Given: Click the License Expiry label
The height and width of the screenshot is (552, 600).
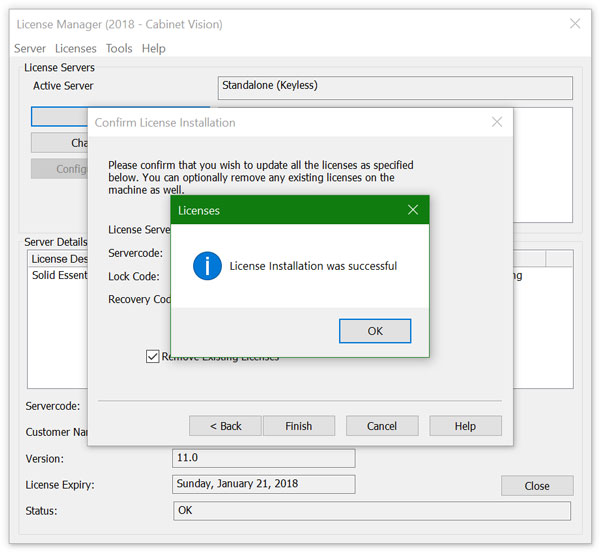Looking at the screenshot, I should (60, 485).
